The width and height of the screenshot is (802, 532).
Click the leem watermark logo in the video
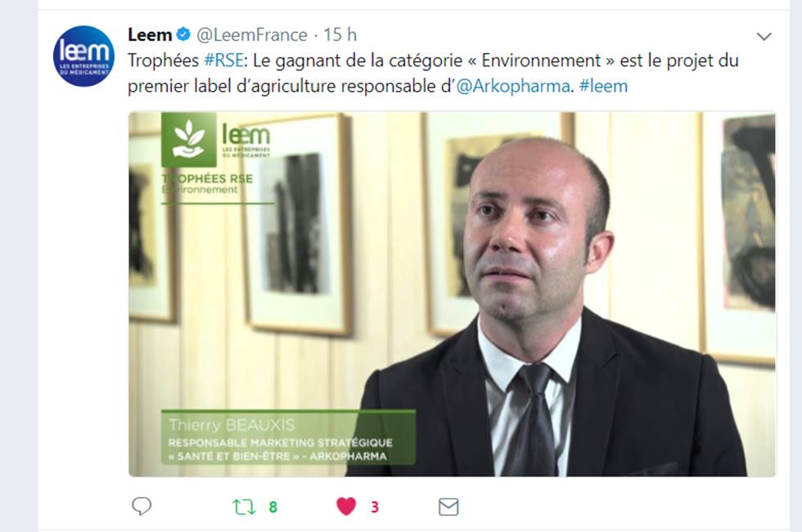(246, 140)
